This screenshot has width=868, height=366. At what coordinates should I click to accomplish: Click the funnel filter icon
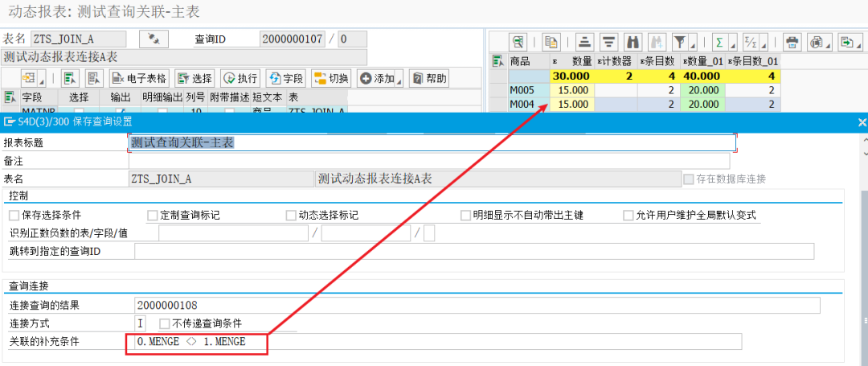click(679, 42)
